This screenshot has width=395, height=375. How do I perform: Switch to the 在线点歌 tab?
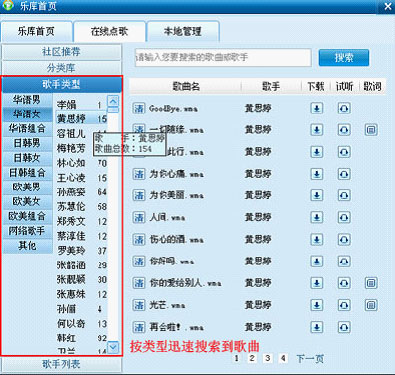(x=109, y=31)
